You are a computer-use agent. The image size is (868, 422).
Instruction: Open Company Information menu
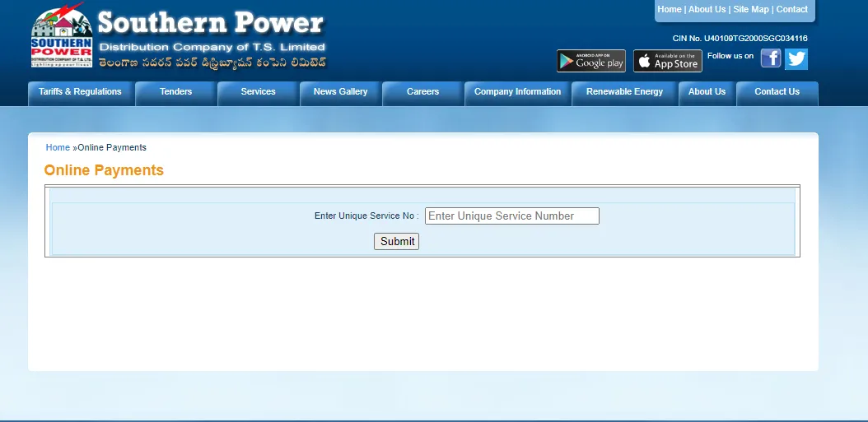(517, 92)
